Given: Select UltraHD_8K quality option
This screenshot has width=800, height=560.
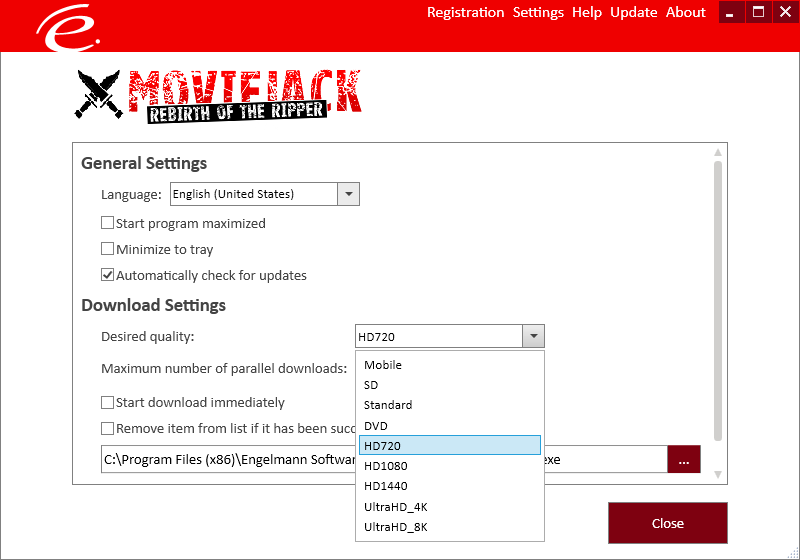Looking at the screenshot, I should click(x=449, y=527).
